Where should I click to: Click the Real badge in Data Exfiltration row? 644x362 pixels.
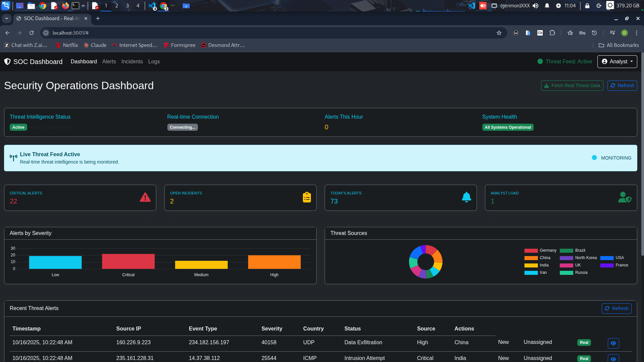(584, 343)
